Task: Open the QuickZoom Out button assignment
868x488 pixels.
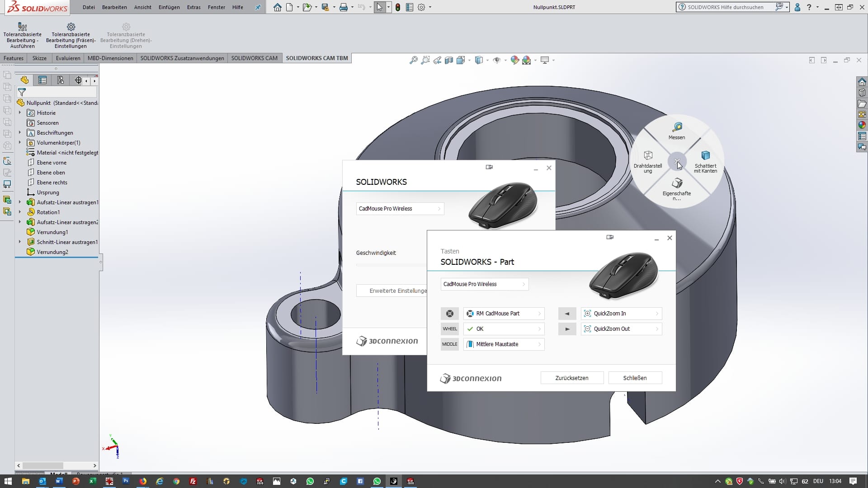Action: tap(621, 329)
